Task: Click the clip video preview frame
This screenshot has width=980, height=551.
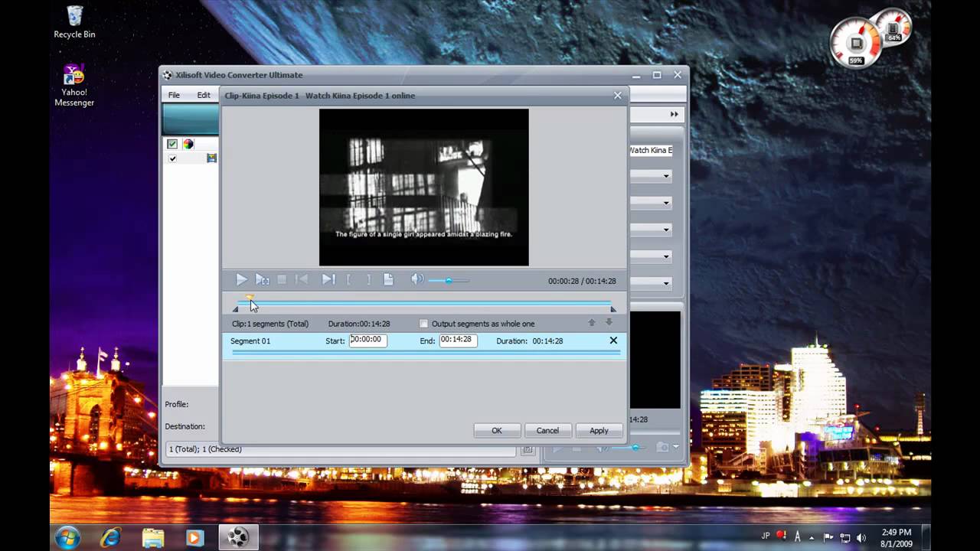Action: click(x=423, y=187)
